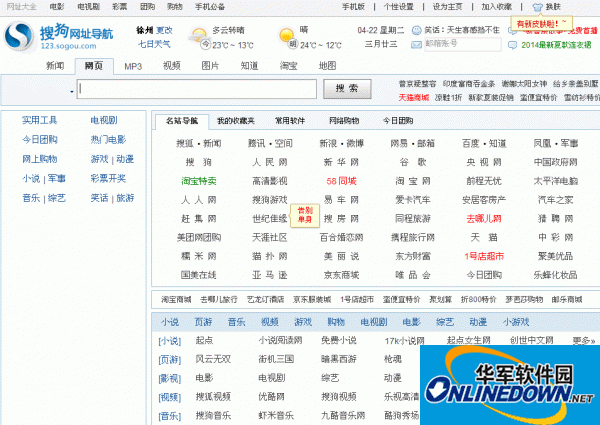600x425 pixels.
Task: Click tomorrow's sunny weather icon
Action: point(286,34)
